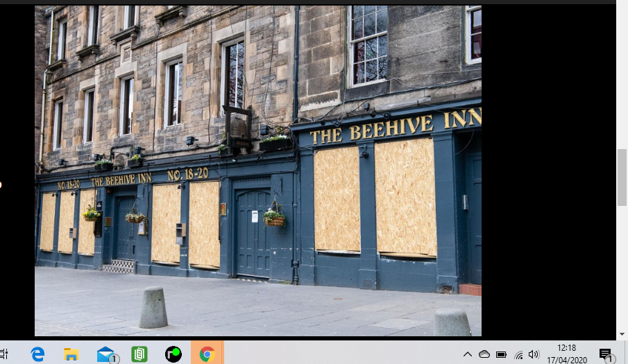This screenshot has height=364, width=628.
Task: Switch to the Google Chrome taskbar window
Action: point(207,353)
